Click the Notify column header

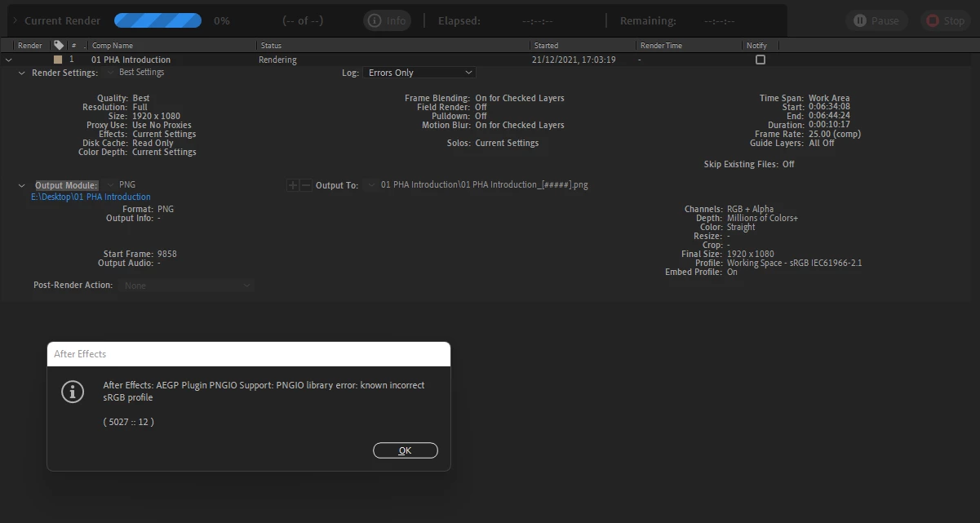[x=756, y=46]
